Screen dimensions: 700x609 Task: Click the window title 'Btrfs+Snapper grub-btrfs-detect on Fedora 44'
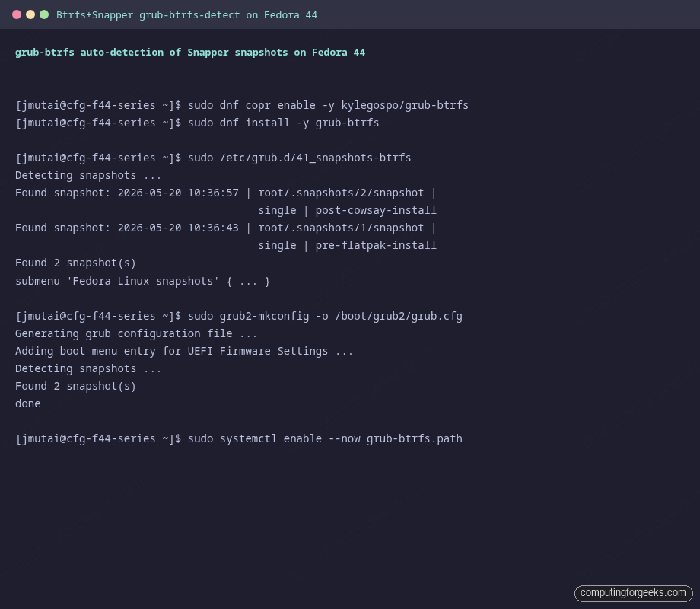[186, 15]
